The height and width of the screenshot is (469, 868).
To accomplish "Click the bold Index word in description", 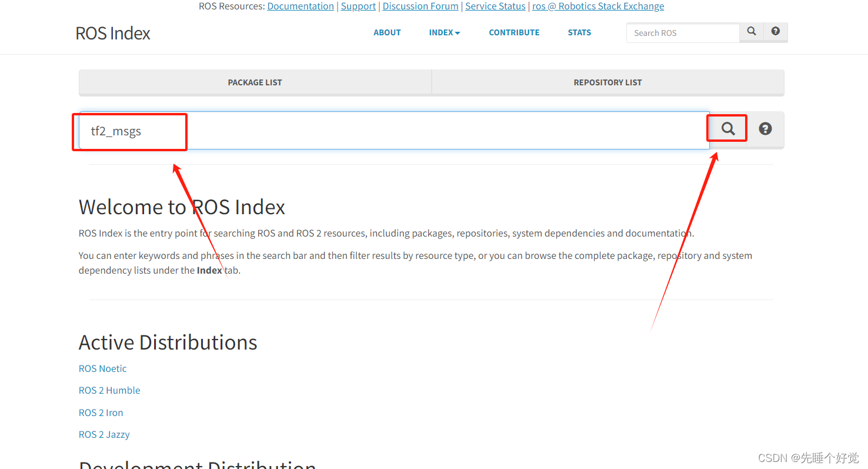I will tap(209, 271).
